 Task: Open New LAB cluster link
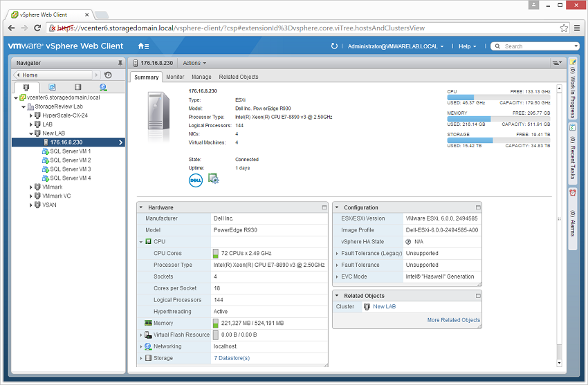pyautogui.click(x=385, y=307)
